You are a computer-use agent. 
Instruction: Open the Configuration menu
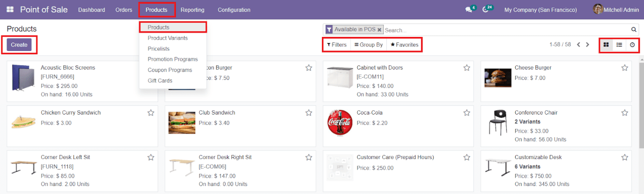(x=234, y=10)
